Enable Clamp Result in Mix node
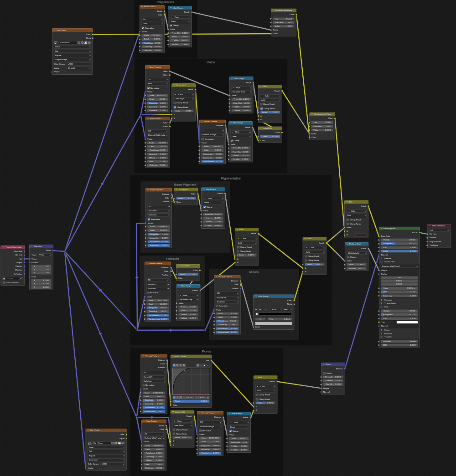The height and width of the screenshot is (476, 456). point(348,220)
